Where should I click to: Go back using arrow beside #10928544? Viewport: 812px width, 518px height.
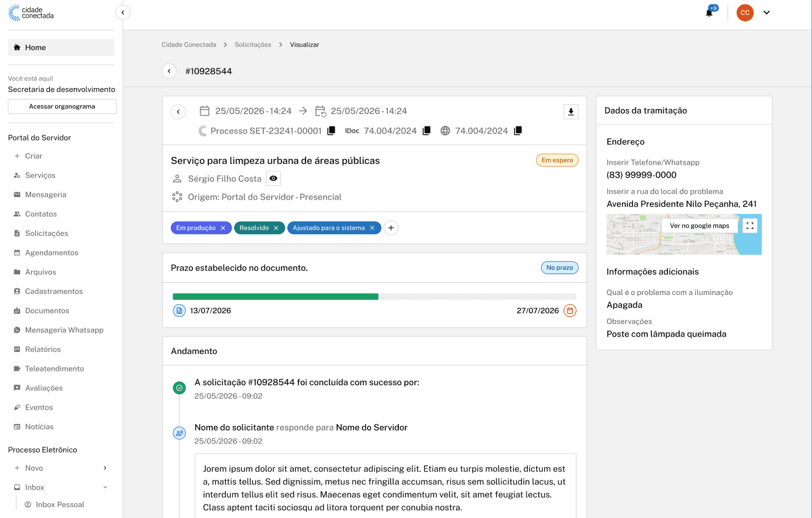click(x=169, y=71)
